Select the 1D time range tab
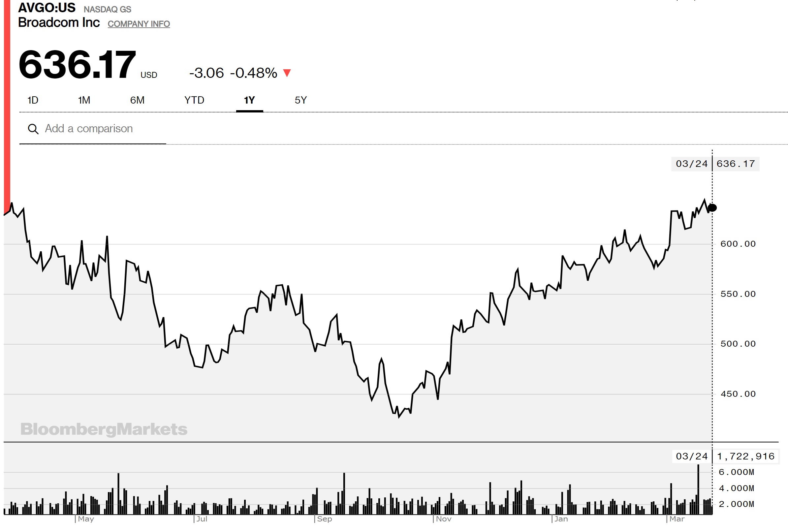The width and height of the screenshot is (788, 532). (33, 100)
